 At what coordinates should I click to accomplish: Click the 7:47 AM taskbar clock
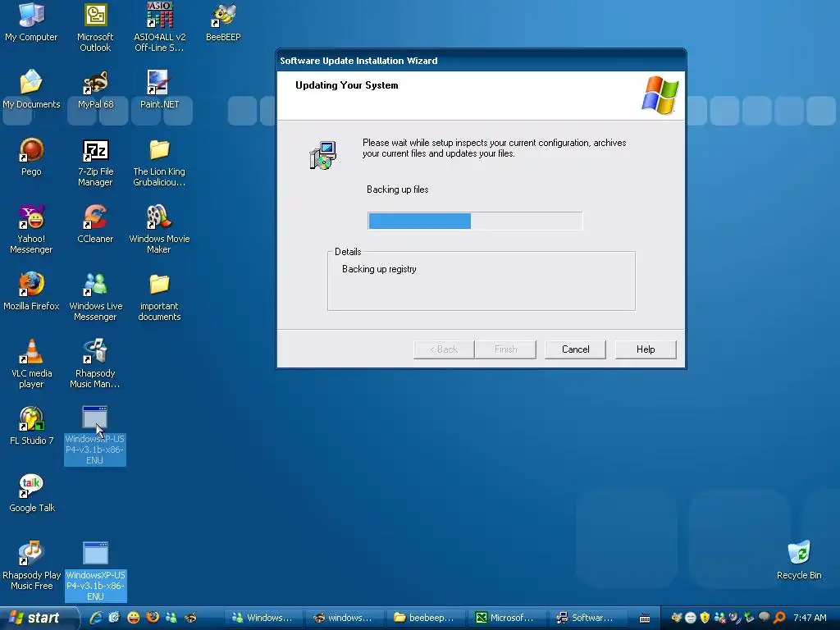(810, 618)
